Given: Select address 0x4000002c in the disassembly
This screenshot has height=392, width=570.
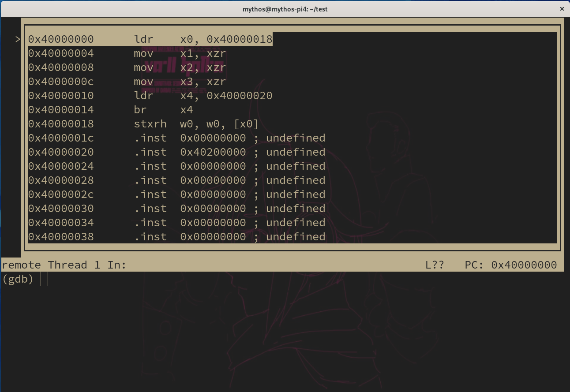Looking at the screenshot, I should tap(61, 194).
